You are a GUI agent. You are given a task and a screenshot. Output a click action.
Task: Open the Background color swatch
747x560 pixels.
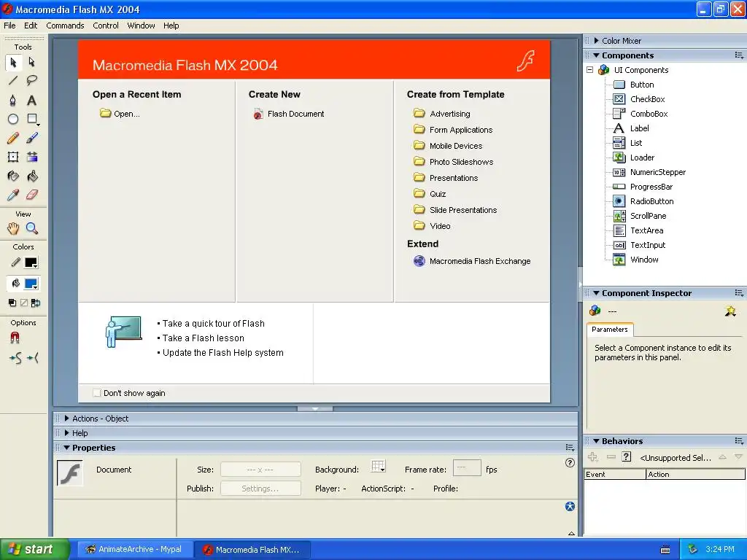click(x=379, y=467)
